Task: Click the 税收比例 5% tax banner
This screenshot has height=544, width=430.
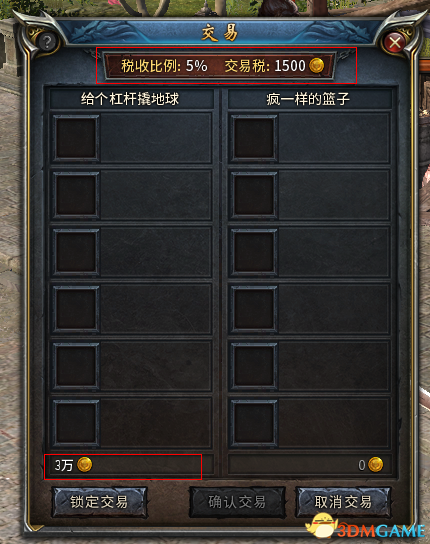Action: click(220, 66)
